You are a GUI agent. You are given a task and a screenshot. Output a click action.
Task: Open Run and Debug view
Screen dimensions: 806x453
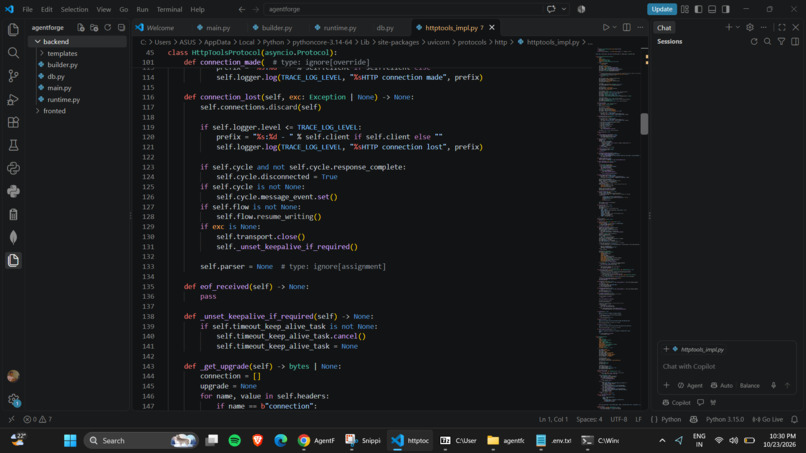pyautogui.click(x=13, y=99)
